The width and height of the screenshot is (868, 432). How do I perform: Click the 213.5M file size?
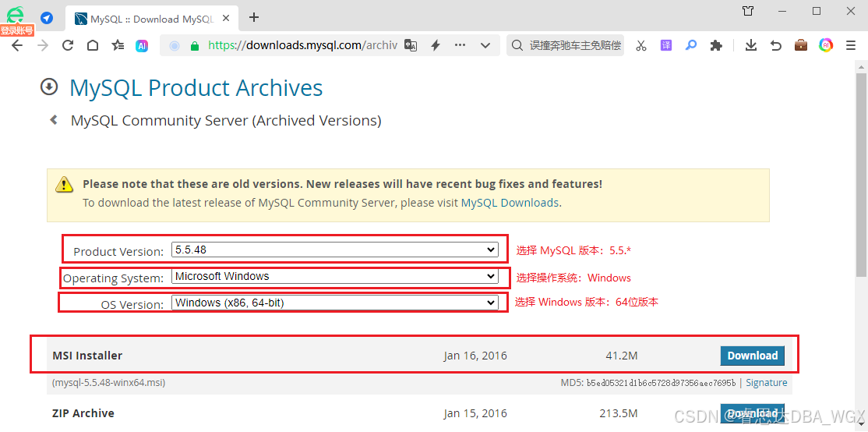[x=619, y=413]
